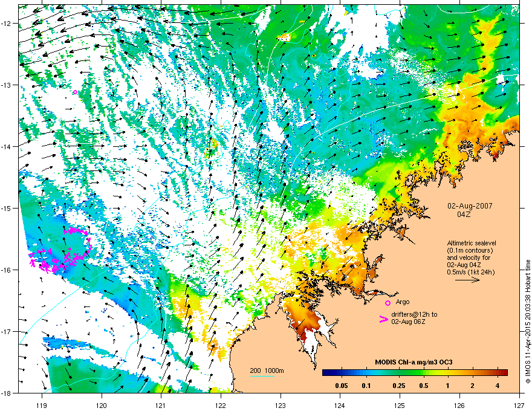Click the 0.5m/s reference velocity arrow
The height and width of the screenshot is (411, 532).
(467, 280)
